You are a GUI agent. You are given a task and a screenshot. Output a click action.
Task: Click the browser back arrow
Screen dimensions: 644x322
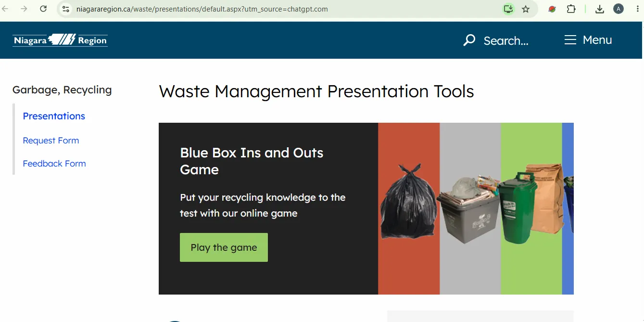point(6,9)
